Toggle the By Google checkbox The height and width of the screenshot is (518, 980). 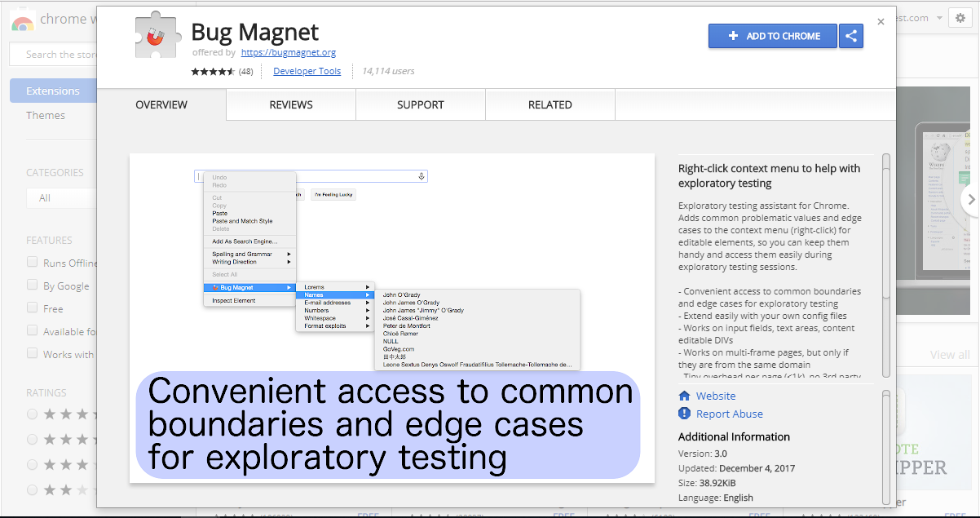coord(33,285)
